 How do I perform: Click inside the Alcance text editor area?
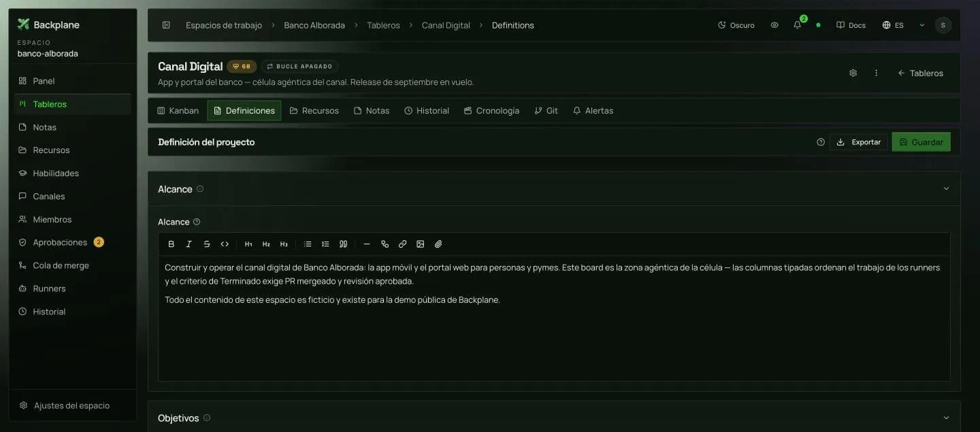554,318
